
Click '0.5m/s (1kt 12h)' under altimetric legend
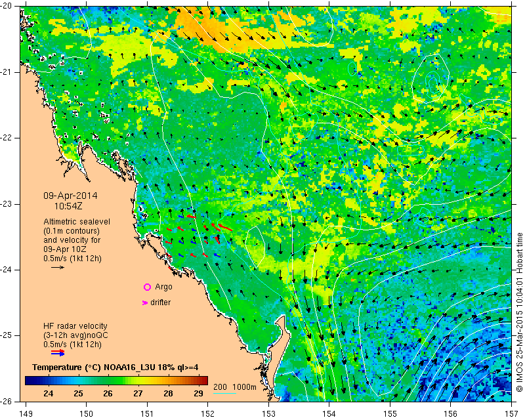[x=72, y=259]
